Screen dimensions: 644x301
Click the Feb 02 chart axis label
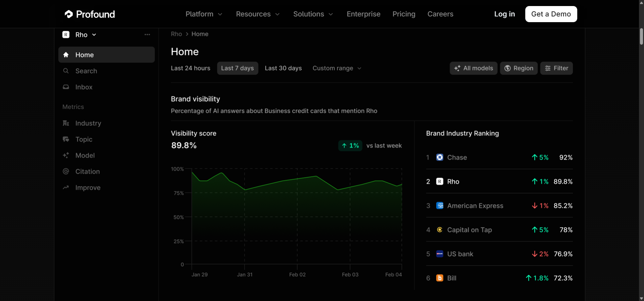coord(298,274)
